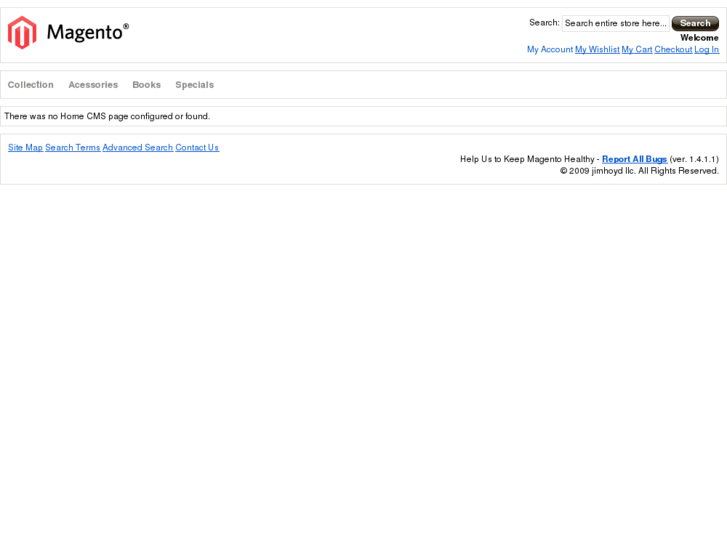Go to My Cart
Image resolution: width=727 pixels, height=545 pixels.
(637, 50)
